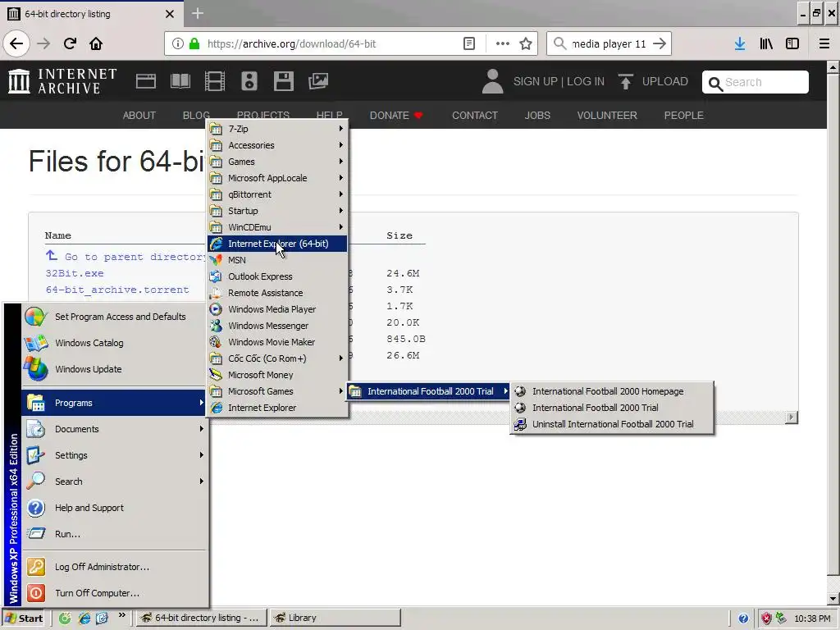This screenshot has width=840, height=630.
Task: Open Internet Archive web icon
Action: (146, 81)
